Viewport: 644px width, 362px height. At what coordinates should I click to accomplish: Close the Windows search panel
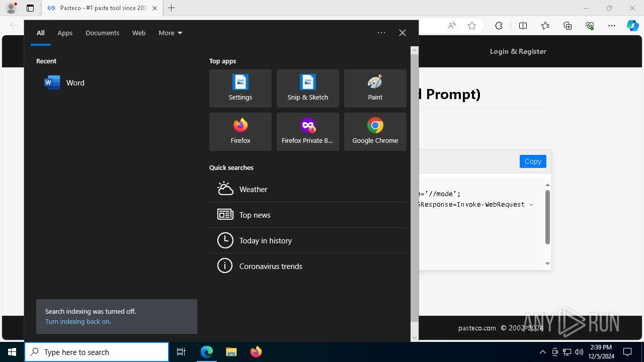(x=403, y=33)
